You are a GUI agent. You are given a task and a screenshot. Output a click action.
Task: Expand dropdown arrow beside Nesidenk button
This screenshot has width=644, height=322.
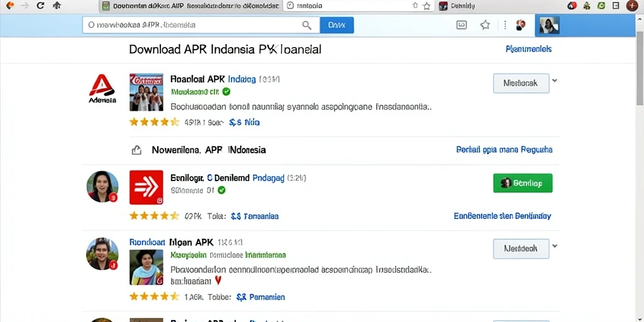coord(555,246)
